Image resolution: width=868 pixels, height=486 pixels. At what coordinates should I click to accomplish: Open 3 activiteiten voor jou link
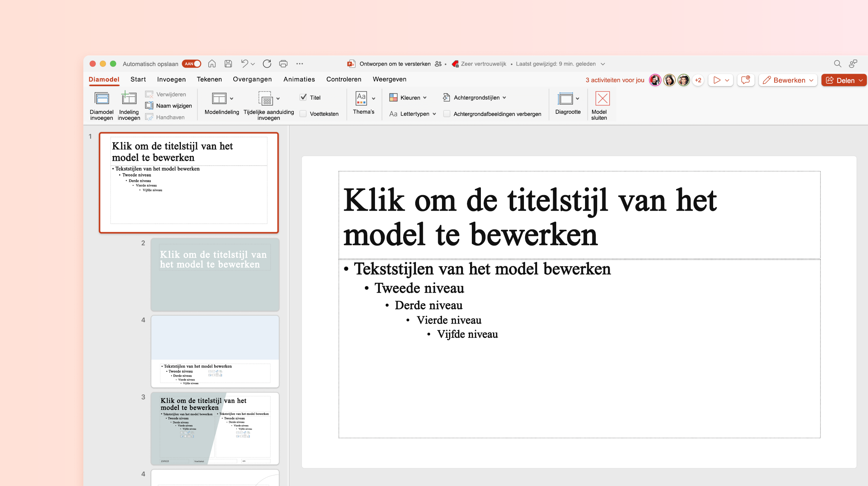click(x=615, y=80)
